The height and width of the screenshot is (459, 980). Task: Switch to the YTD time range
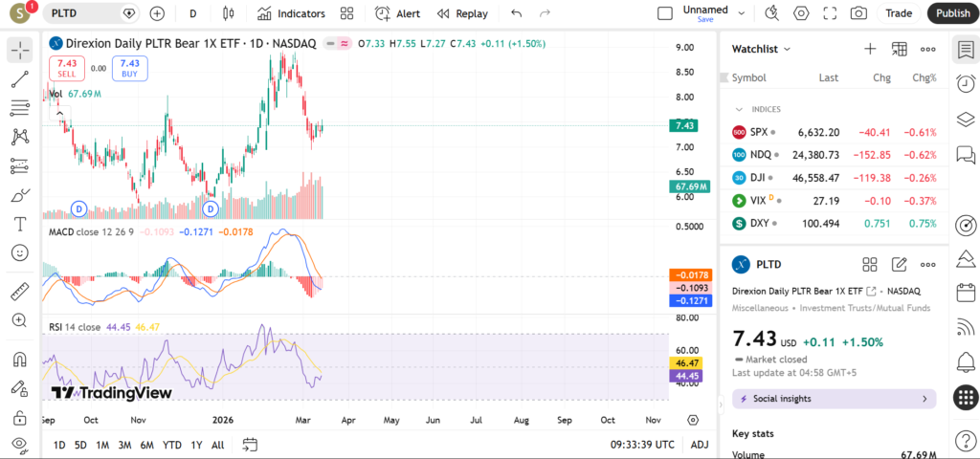tap(172, 445)
